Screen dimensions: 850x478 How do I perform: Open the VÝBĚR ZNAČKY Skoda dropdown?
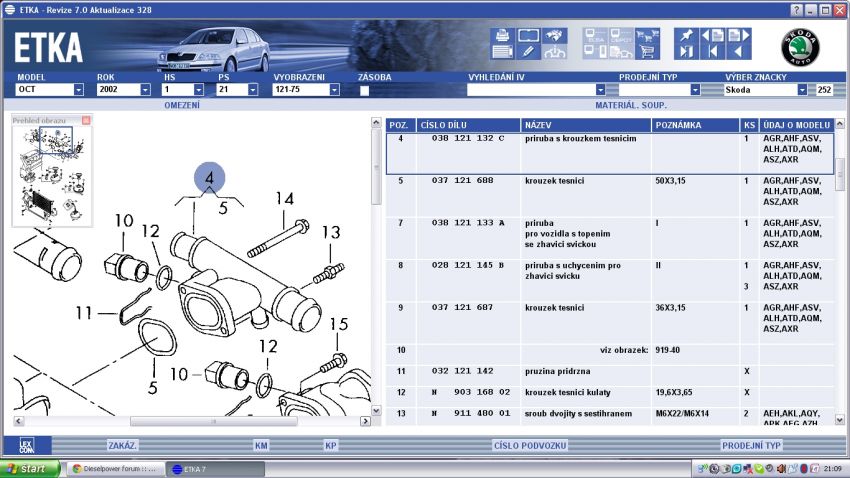pyautogui.click(x=801, y=90)
